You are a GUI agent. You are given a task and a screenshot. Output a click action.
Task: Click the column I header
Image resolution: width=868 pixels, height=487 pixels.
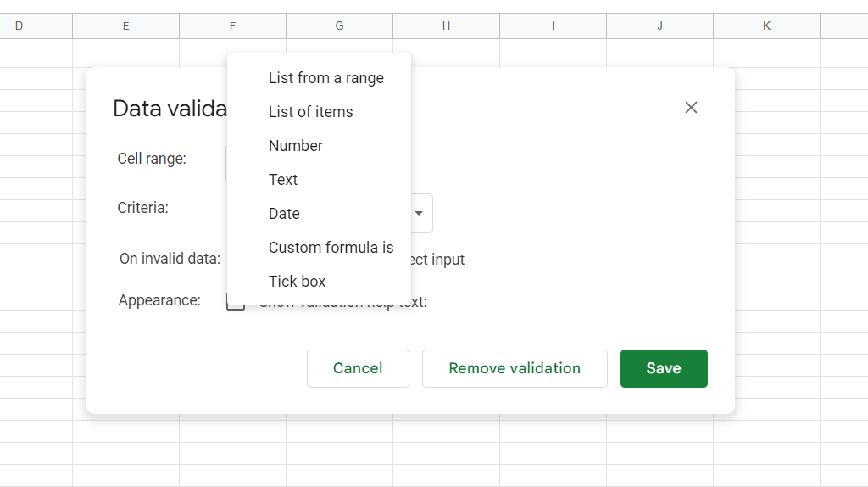(x=554, y=26)
